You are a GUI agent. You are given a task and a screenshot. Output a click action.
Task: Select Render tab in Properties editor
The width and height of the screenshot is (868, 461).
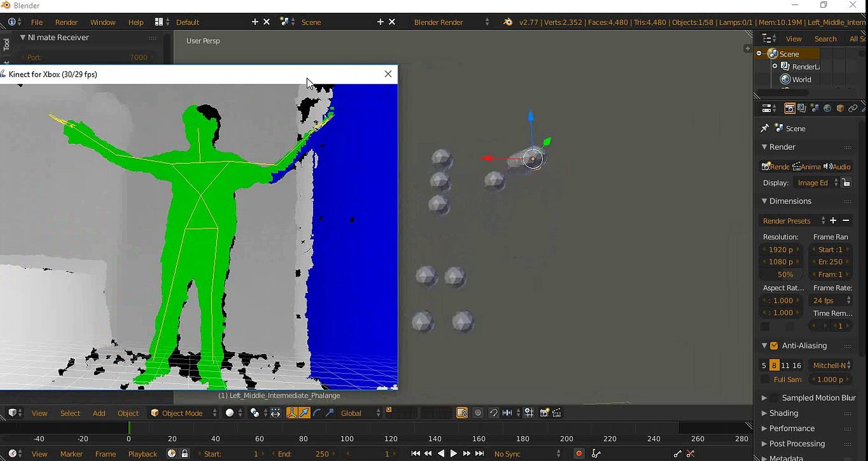click(x=789, y=108)
